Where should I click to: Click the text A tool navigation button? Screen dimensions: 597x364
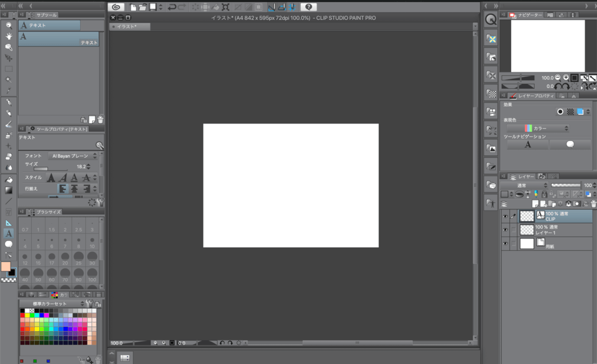(x=527, y=144)
